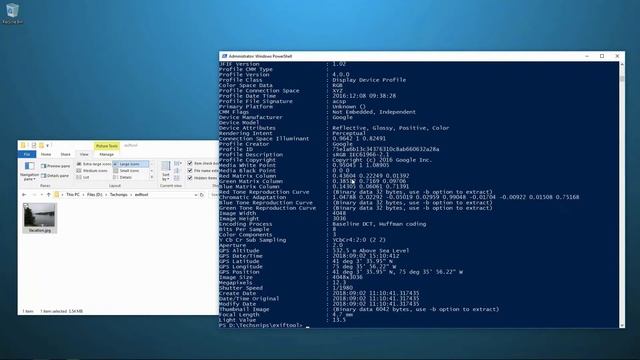Go back with Explorer back arrow

click(x=24, y=195)
